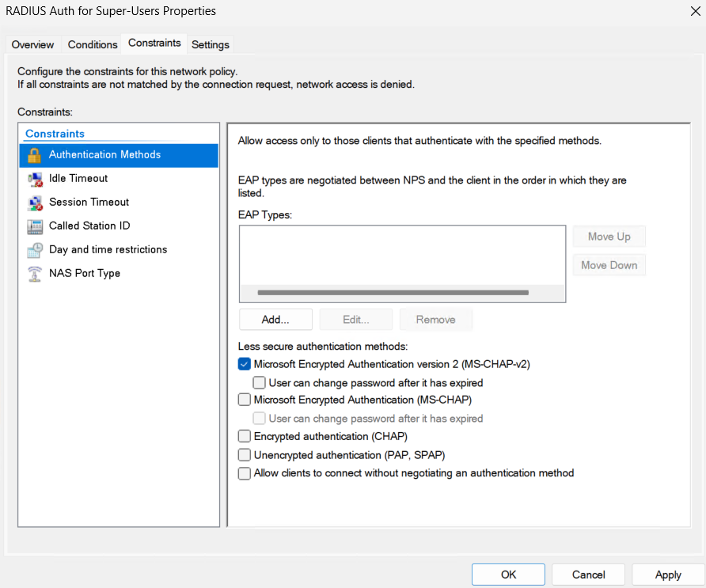Enable Unencrypted authentication (PAP, SPAP) checkbox

pyautogui.click(x=245, y=455)
